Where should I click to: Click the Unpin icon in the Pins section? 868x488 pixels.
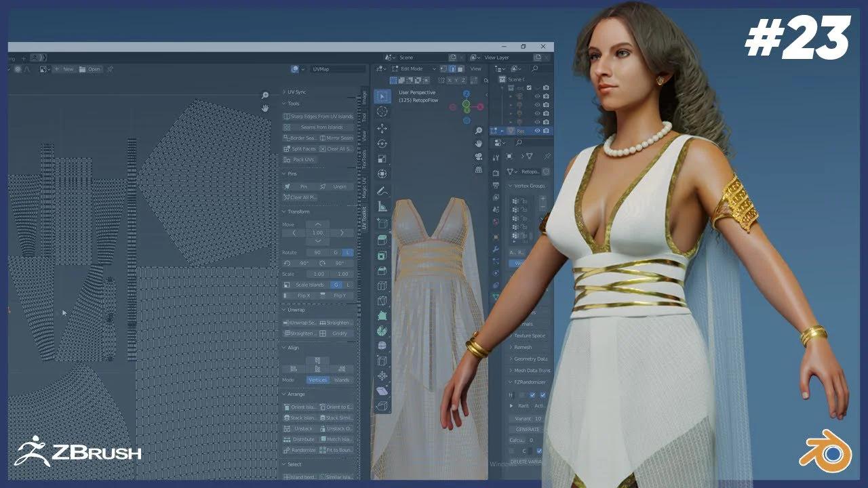click(339, 186)
